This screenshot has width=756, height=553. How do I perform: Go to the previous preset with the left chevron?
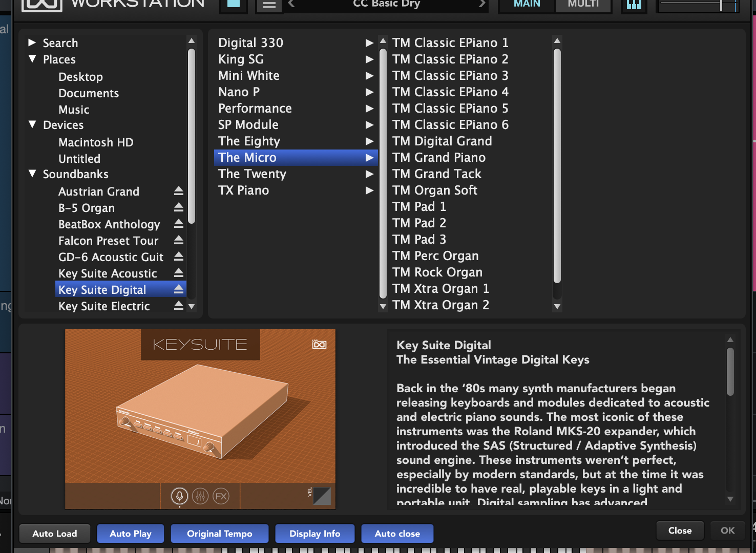(x=291, y=4)
